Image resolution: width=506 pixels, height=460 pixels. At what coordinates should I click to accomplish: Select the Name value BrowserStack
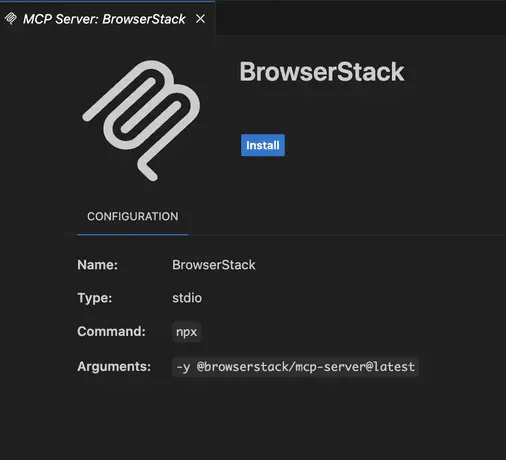(x=214, y=265)
